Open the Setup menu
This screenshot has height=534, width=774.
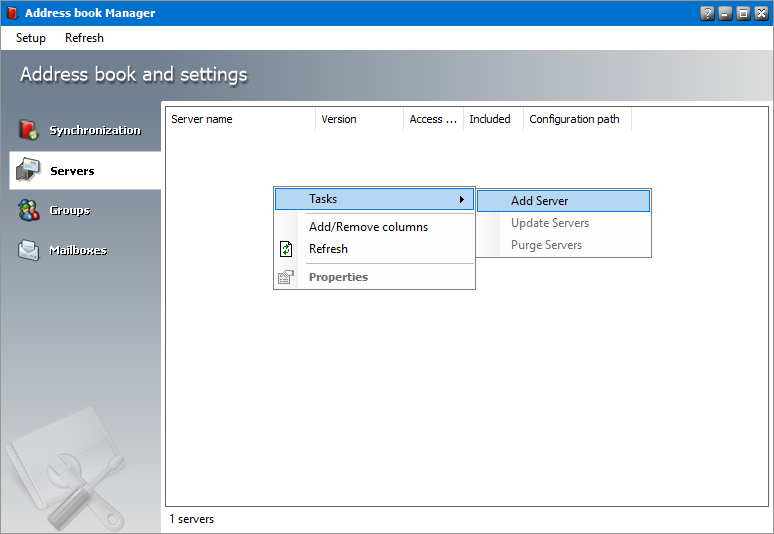pos(31,38)
